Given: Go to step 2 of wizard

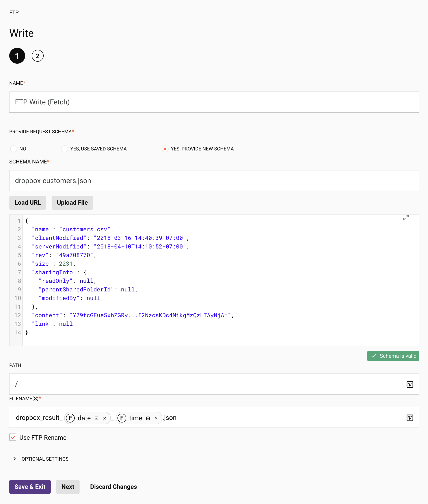Looking at the screenshot, I should 38,56.
